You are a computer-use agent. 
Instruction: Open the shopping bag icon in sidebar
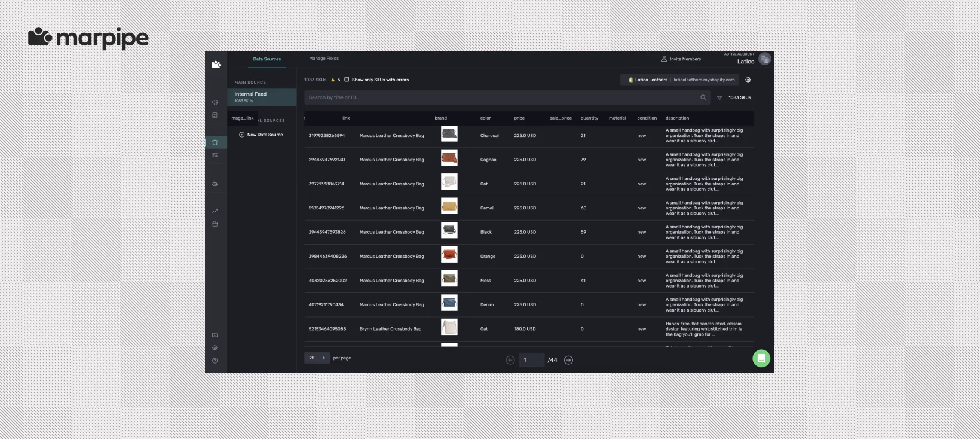coord(215,224)
